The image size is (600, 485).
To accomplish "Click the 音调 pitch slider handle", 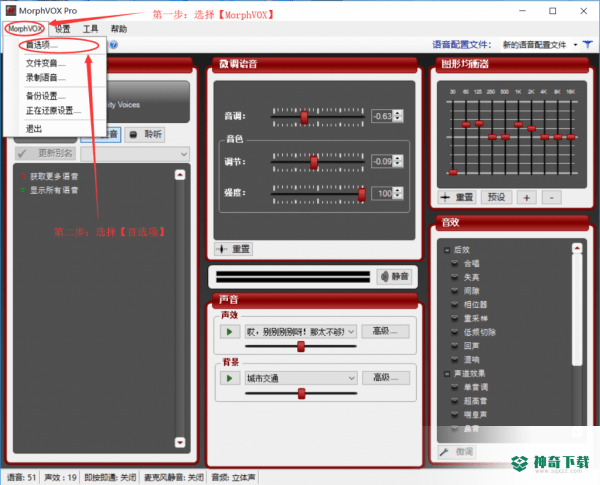I will (x=304, y=118).
